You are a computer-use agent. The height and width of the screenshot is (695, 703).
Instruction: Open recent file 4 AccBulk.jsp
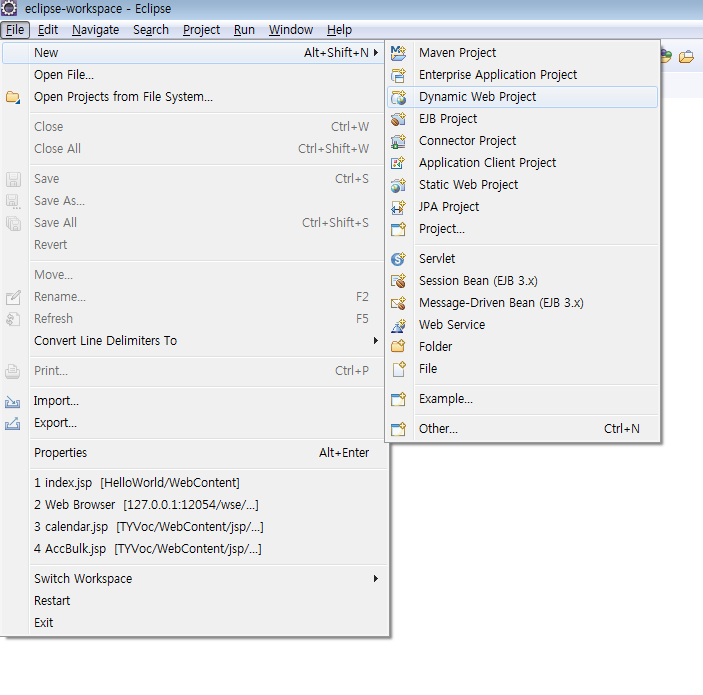(x=193, y=549)
